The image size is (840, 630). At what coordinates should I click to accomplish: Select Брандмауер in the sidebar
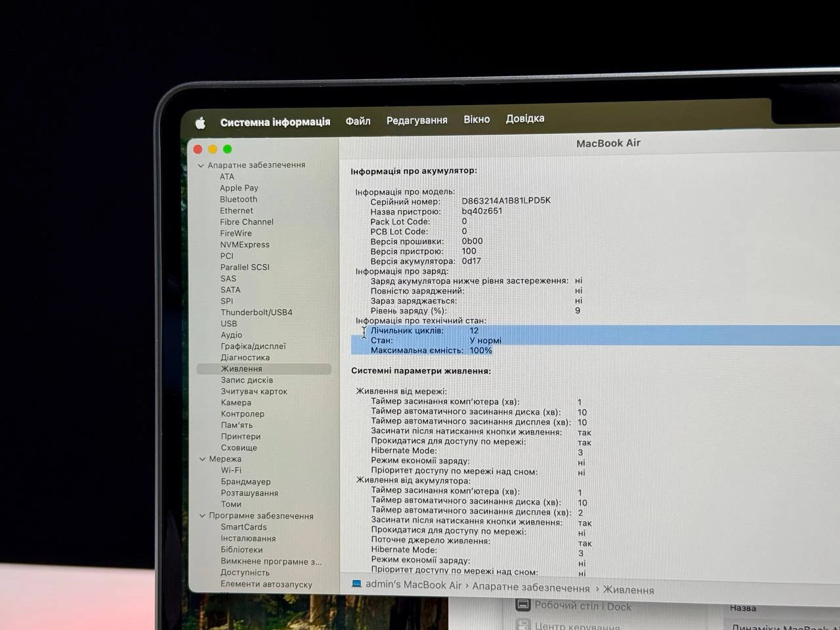tap(245, 482)
